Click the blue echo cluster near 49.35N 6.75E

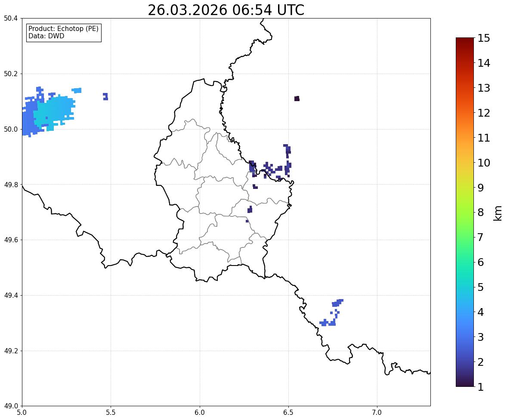point(331,312)
